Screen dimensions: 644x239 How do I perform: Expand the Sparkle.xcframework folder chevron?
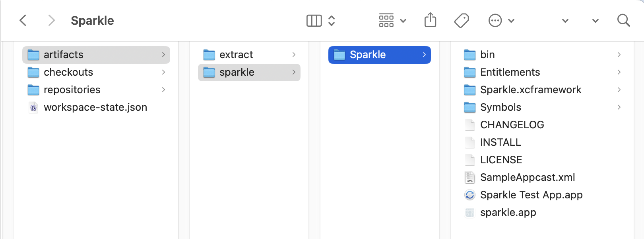point(619,90)
